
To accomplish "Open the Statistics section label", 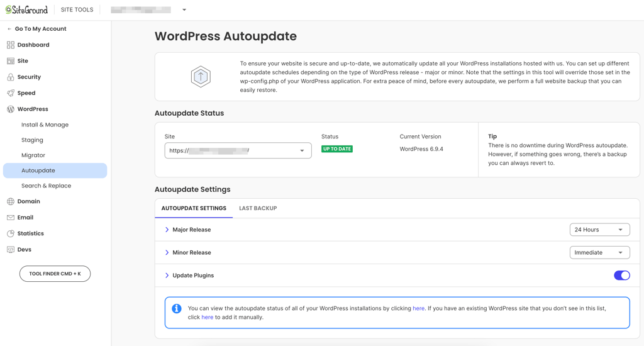I will point(30,233).
